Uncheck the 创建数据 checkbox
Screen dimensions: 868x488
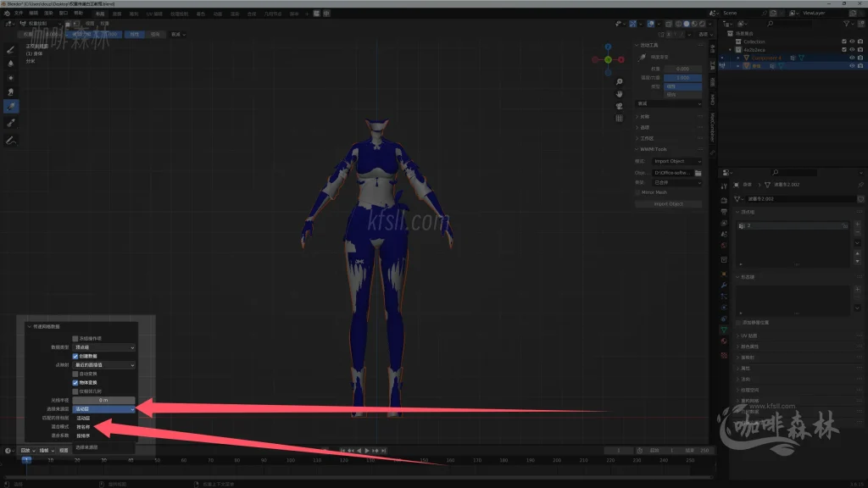coord(75,357)
